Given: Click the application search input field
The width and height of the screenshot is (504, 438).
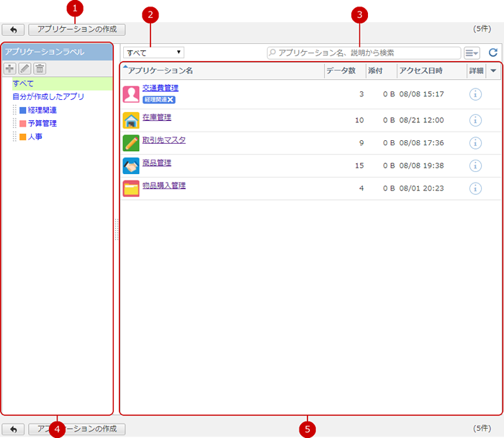Looking at the screenshot, I should pos(364,53).
